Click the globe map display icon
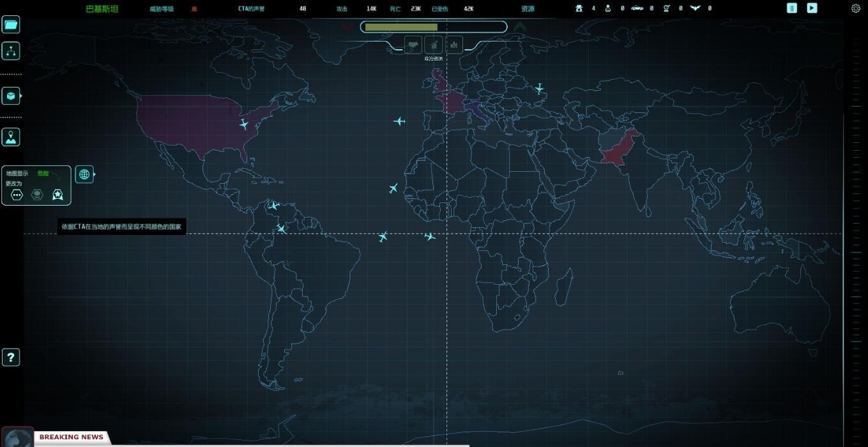 click(84, 174)
